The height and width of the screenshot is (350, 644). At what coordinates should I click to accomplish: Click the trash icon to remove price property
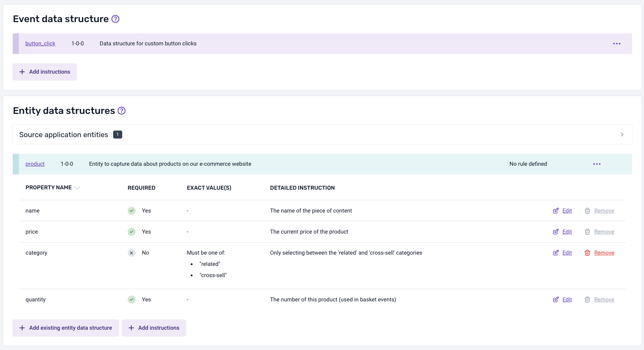(x=587, y=231)
